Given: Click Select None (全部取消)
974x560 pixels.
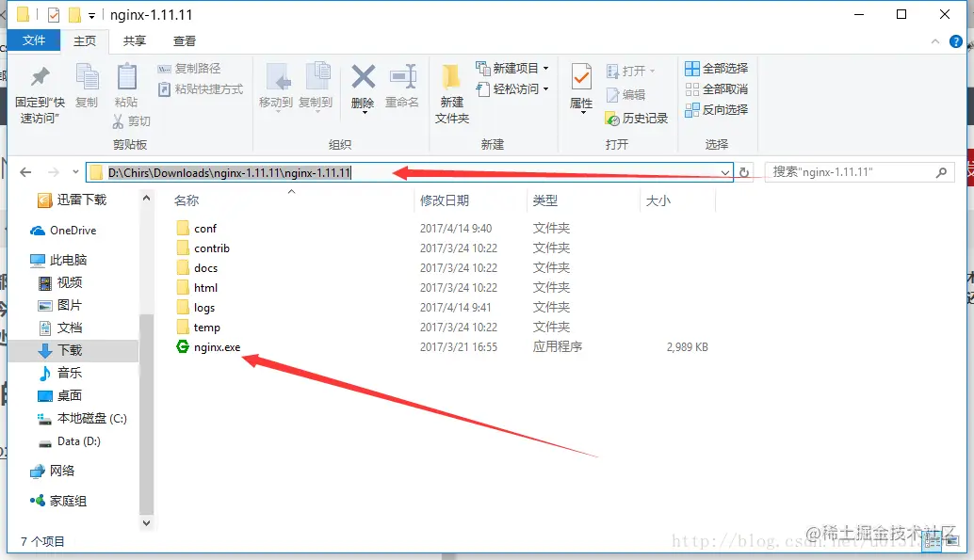Looking at the screenshot, I should tap(716, 88).
